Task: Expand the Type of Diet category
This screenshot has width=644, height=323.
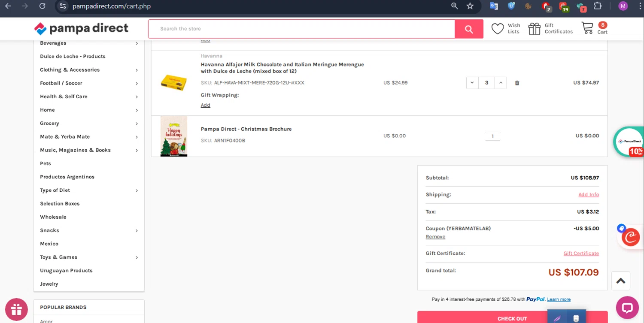Action: coord(137,190)
